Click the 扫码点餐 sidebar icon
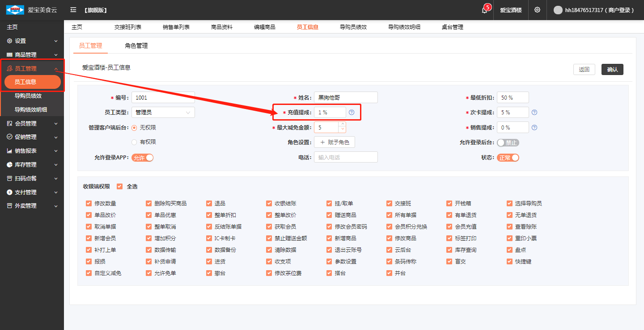 click(9, 179)
